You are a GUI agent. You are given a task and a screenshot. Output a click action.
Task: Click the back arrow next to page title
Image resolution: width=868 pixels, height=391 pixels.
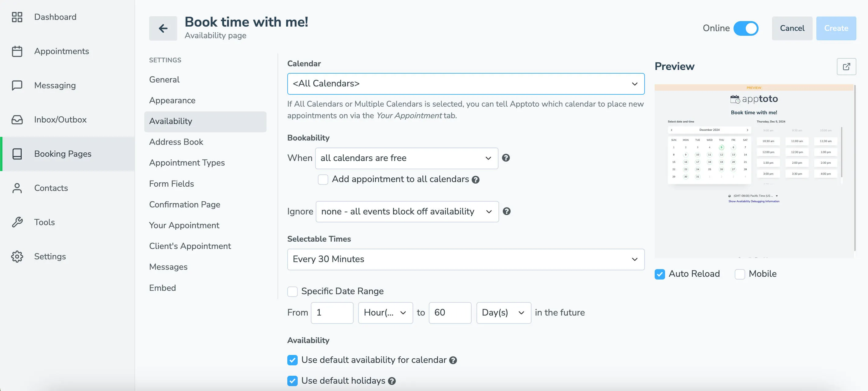163,28
